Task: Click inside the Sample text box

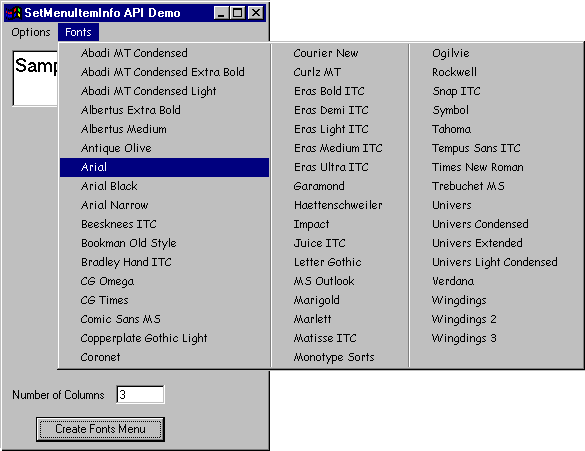Action: [x=35, y=78]
